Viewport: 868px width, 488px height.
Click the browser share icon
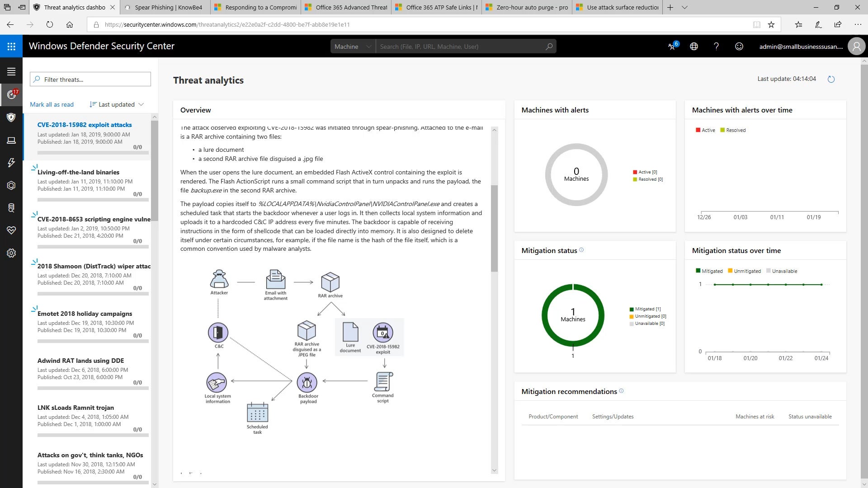pos(838,24)
